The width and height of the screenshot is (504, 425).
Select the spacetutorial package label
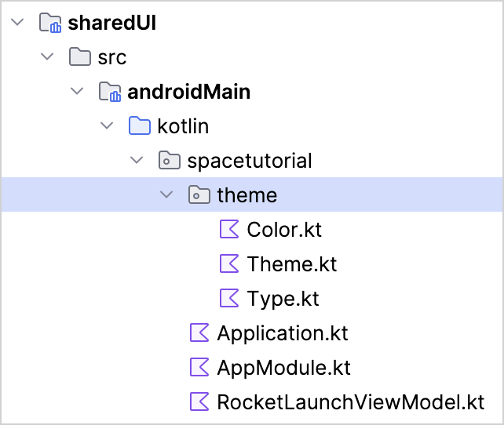pos(250,161)
